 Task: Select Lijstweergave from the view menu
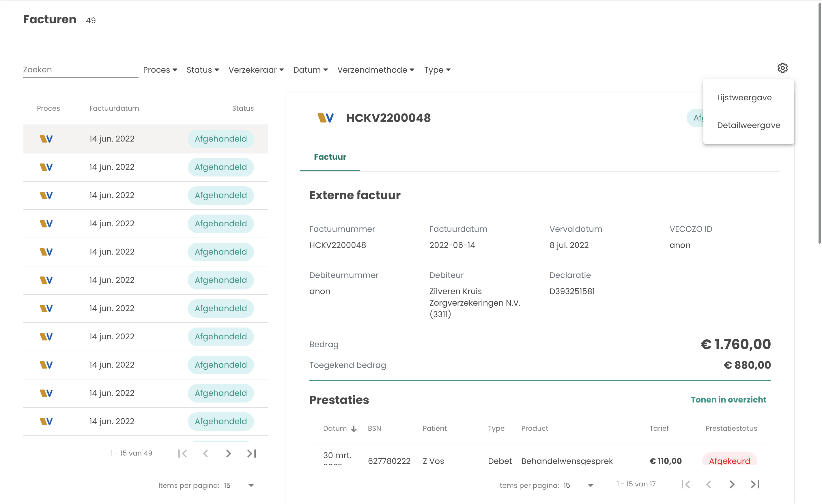tap(744, 98)
